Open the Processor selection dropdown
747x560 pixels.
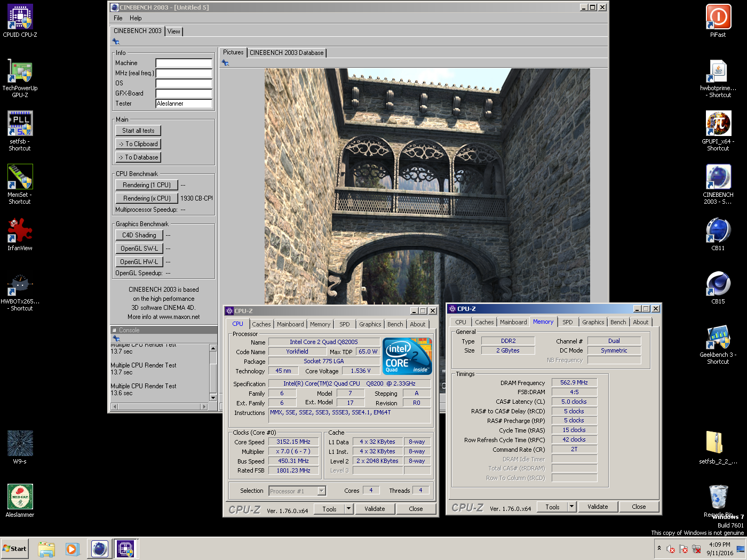point(322,491)
